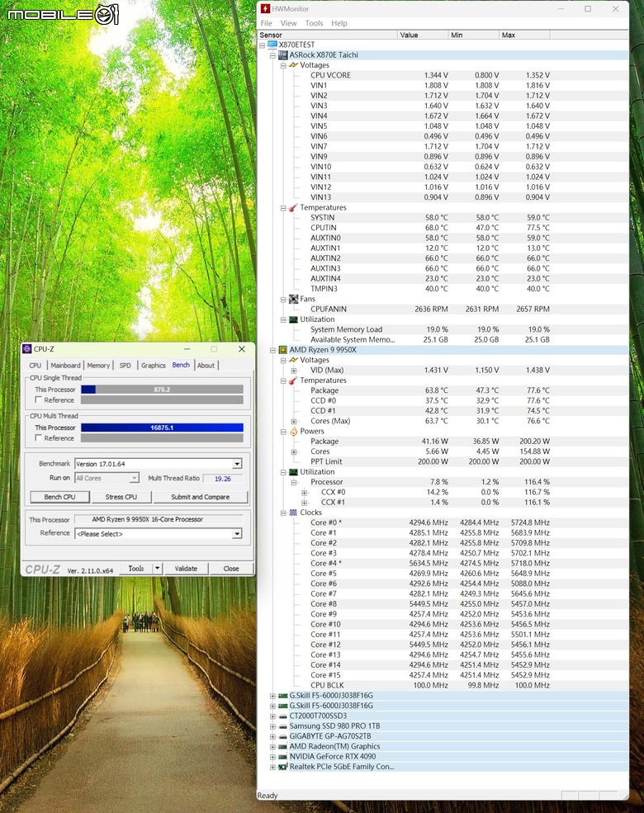Click the X870ETEST computer icon
The width and height of the screenshot is (644, 813).
tap(272, 45)
